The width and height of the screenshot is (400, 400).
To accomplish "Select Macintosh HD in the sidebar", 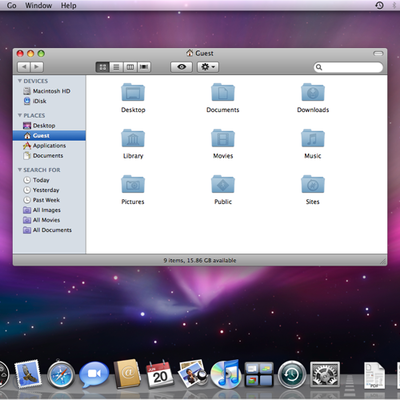I will point(49,91).
